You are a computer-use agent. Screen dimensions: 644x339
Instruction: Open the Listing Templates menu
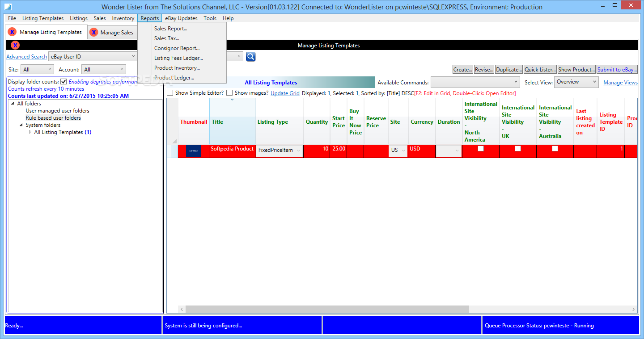coord(43,18)
